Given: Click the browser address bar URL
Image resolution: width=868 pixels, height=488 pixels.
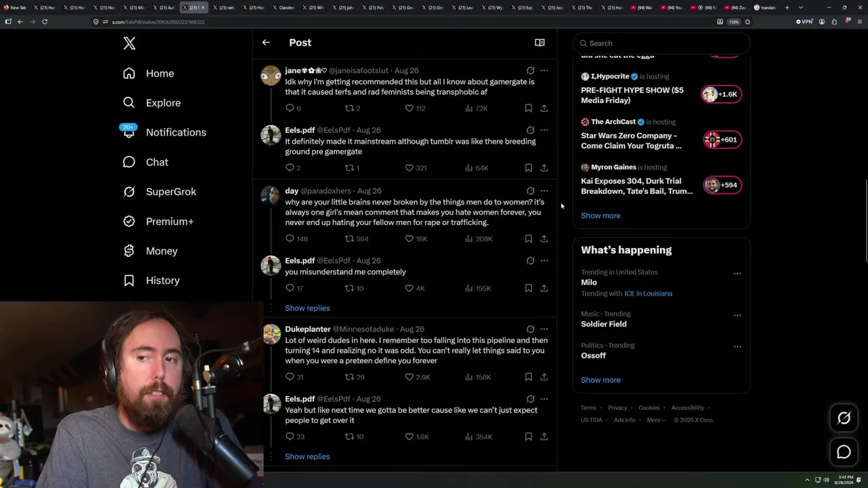Looking at the screenshot, I should click(x=158, y=22).
